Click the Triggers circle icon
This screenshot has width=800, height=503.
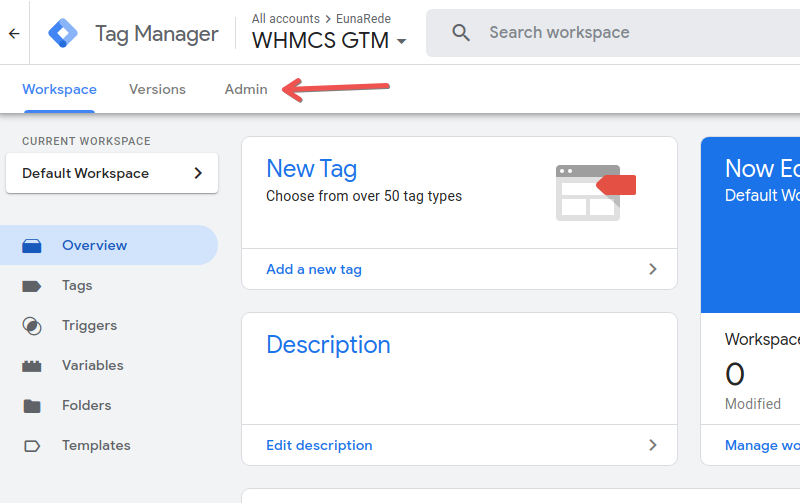tap(32, 326)
